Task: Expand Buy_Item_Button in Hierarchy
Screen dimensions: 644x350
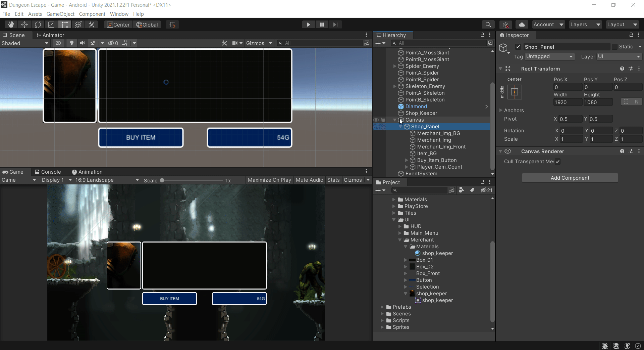Action: [x=407, y=160]
